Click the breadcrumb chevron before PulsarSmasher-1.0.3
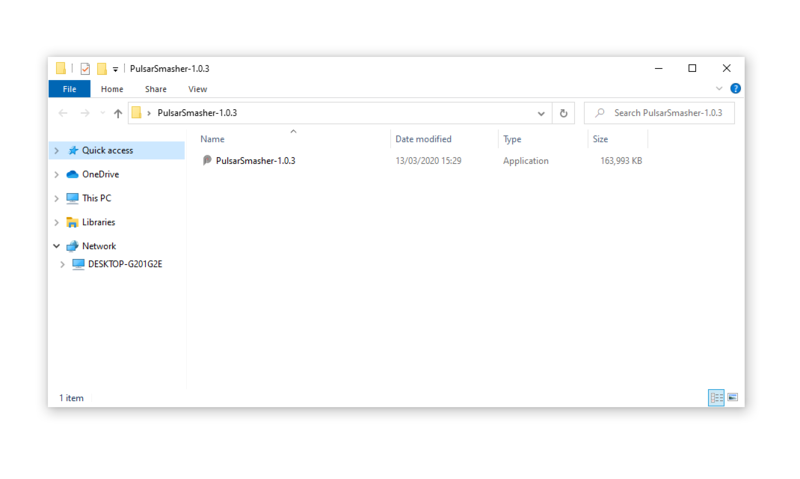 pyautogui.click(x=149, y=113)
